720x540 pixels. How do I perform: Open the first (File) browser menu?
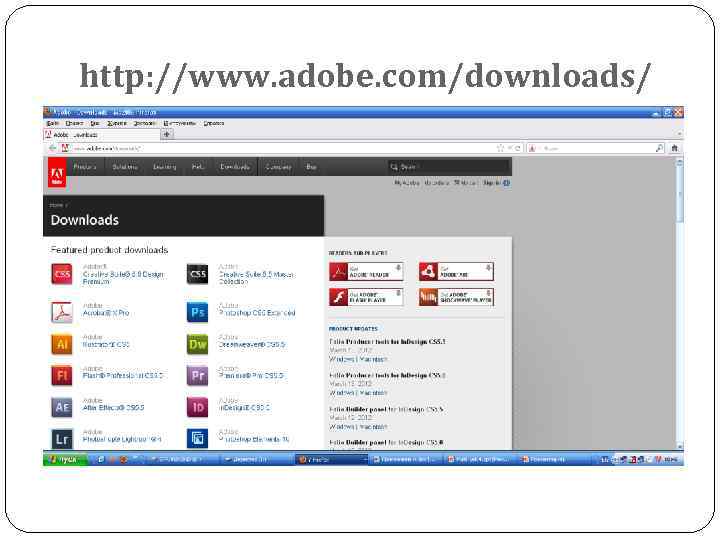click(53, 123)
